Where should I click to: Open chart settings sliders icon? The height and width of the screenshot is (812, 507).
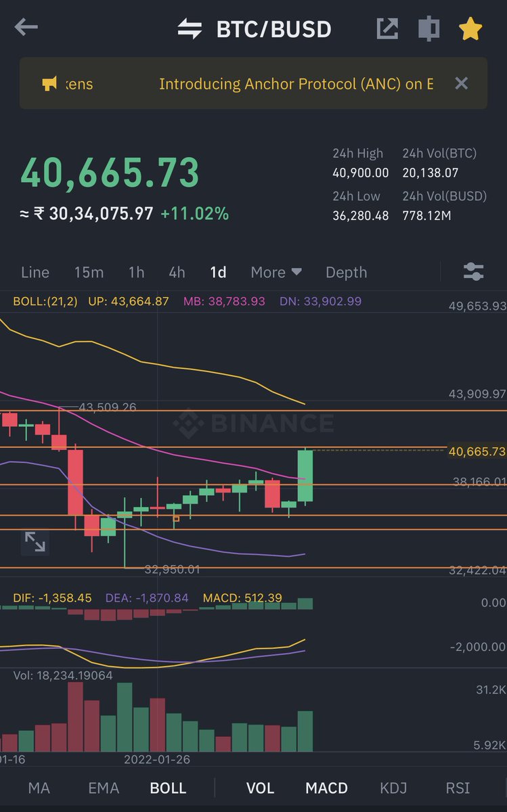pos(473,272)
